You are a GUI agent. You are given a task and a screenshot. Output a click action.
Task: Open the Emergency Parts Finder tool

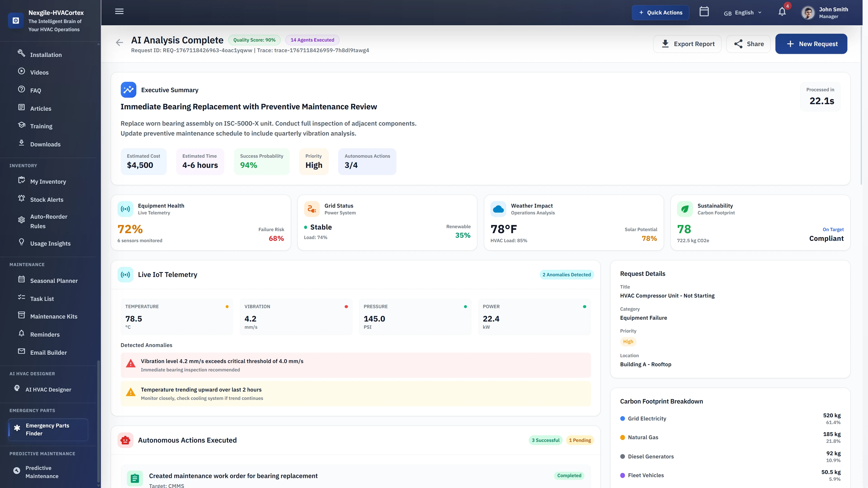[48, 429]
